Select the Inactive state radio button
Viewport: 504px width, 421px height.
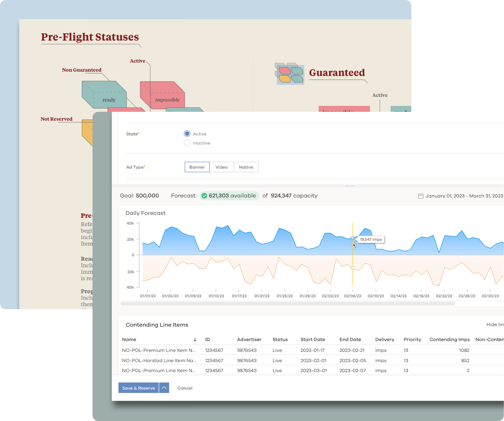click(x=187, y=143)
